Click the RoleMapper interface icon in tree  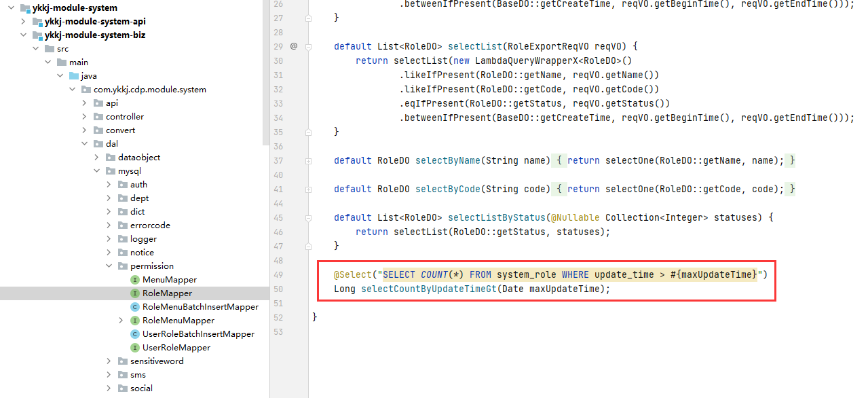(x=134, y=293)
